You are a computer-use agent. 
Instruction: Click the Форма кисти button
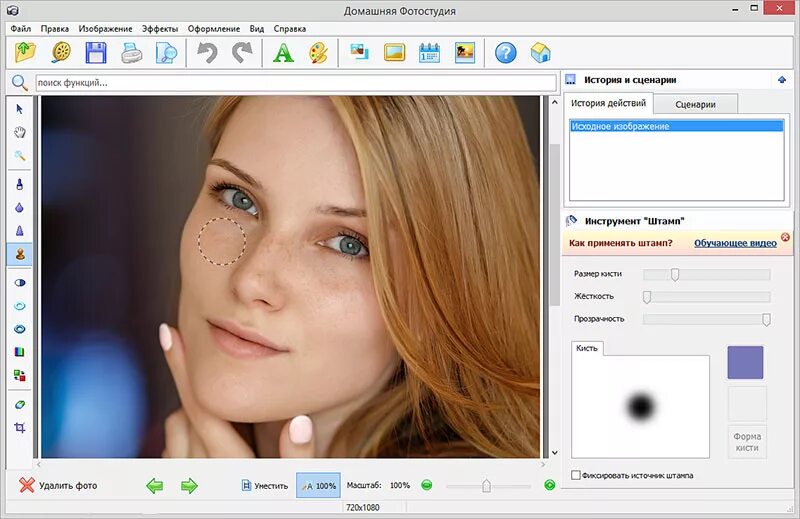pos(747,442)
